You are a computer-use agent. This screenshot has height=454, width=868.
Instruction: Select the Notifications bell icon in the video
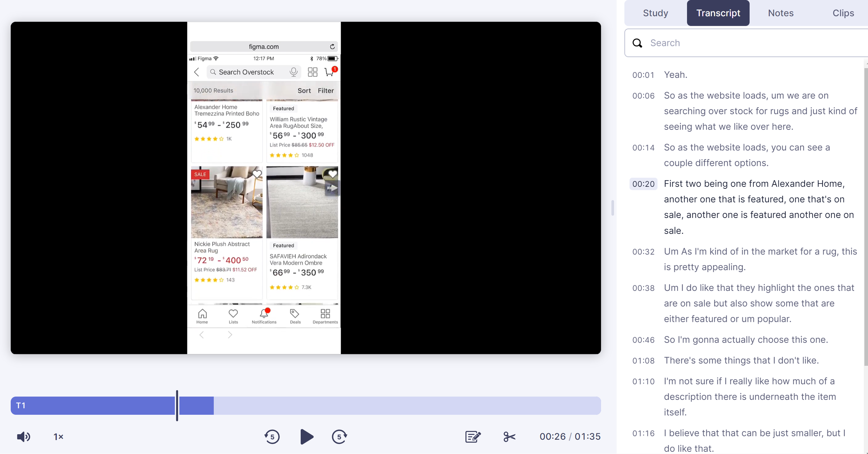[264, 313]
